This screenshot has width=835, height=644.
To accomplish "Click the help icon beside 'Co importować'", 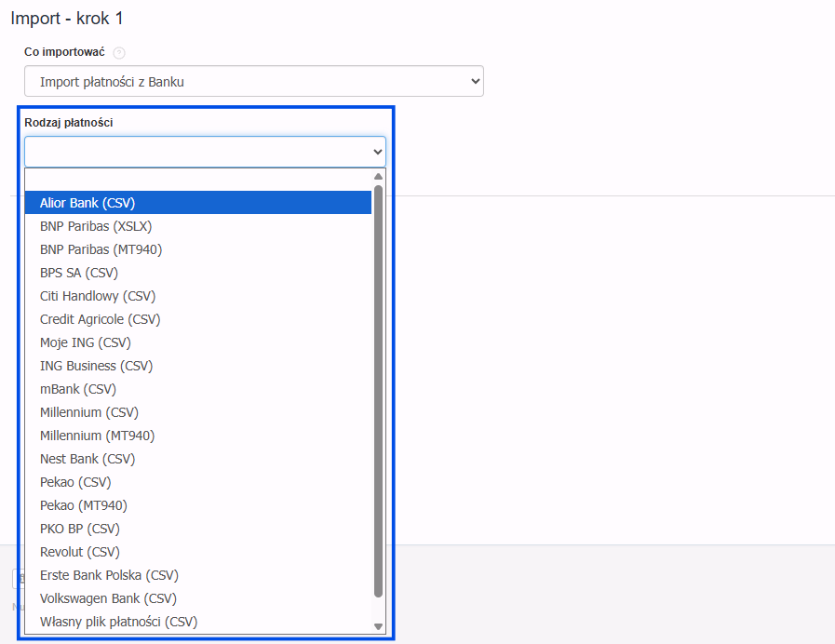I will click(x=119, y=53).
